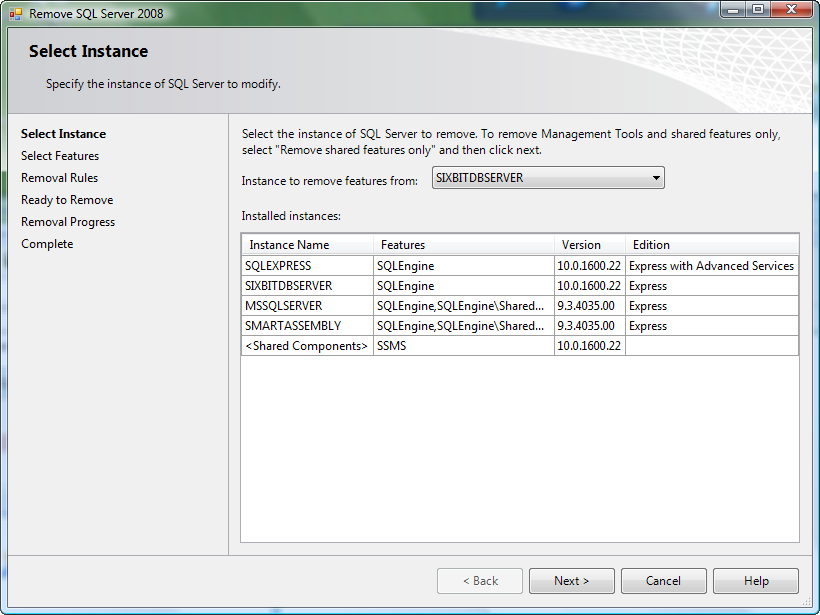Sort by the Version column header
Viewport: 820px width, 615px height.
click(588, 244)
